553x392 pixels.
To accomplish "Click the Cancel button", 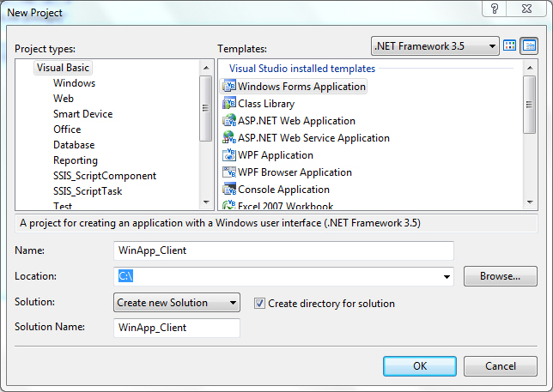I will click(x=501, y=366).
